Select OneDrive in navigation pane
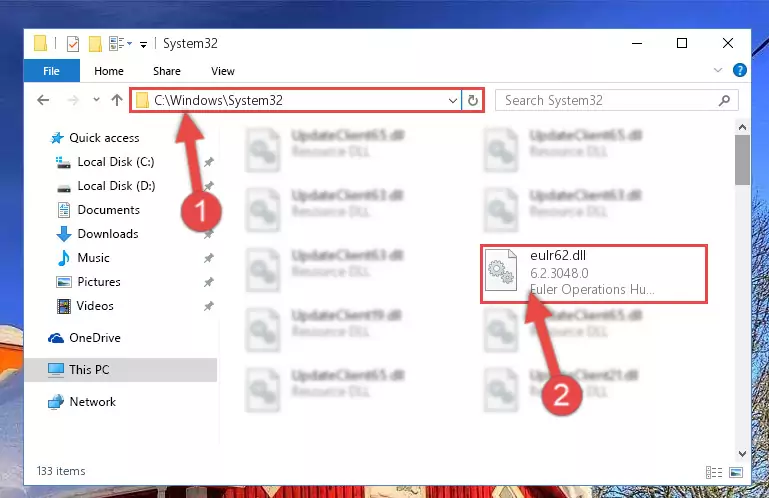This screenshot has width=769, height=498. [x=84, y=338]
